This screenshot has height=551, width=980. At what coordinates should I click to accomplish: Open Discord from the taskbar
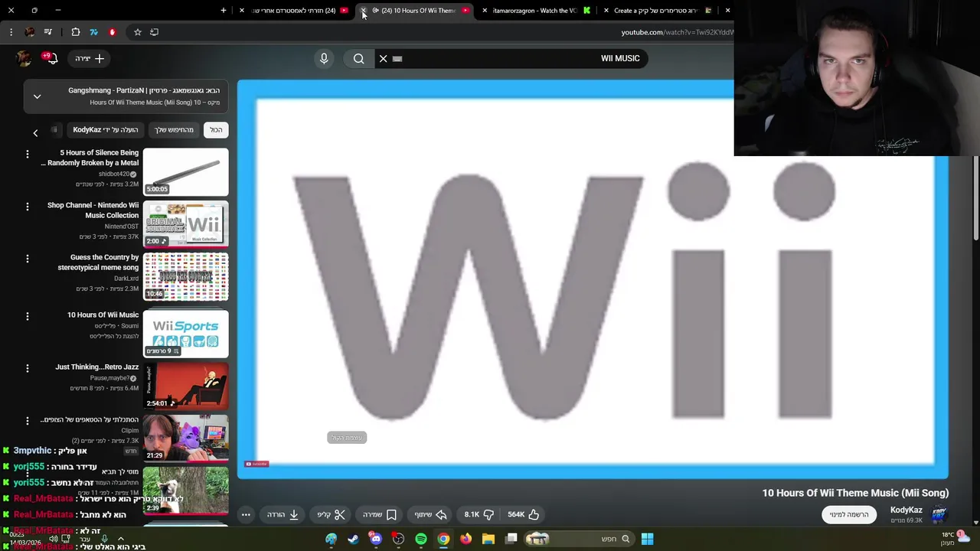(x=376, y=539)
